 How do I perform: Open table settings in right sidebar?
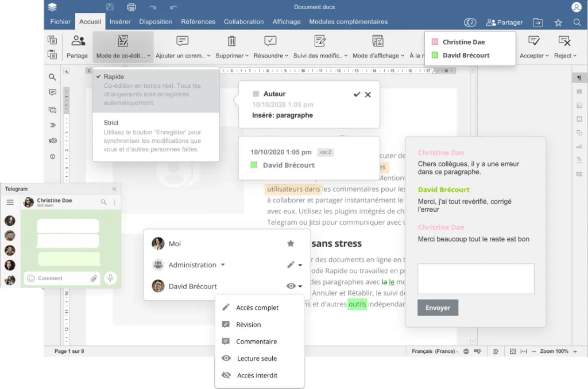click(x=579, y=91)
